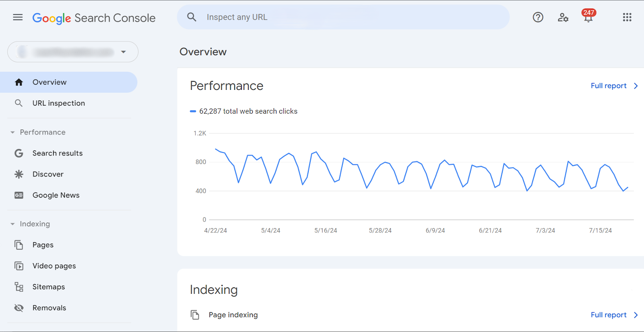644x332 pixels.
Task: Select Overview in the sidebar
Action: [x=49, y=82]
